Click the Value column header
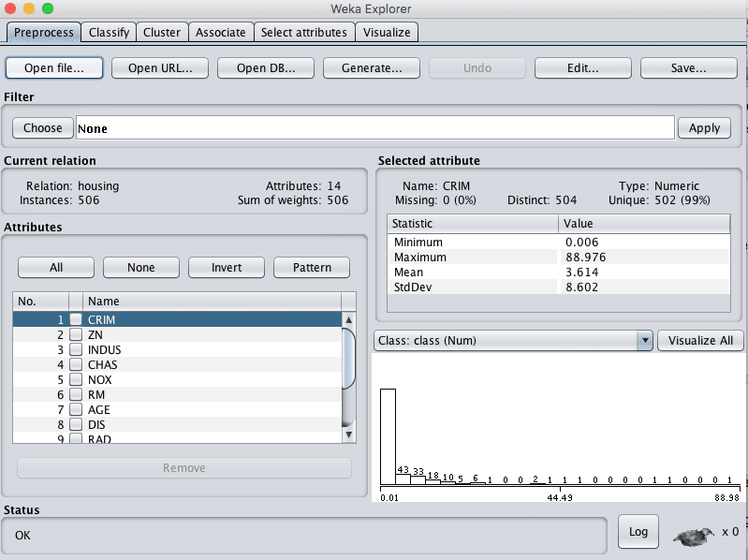748x560 pixels. (x=644, y=224)
